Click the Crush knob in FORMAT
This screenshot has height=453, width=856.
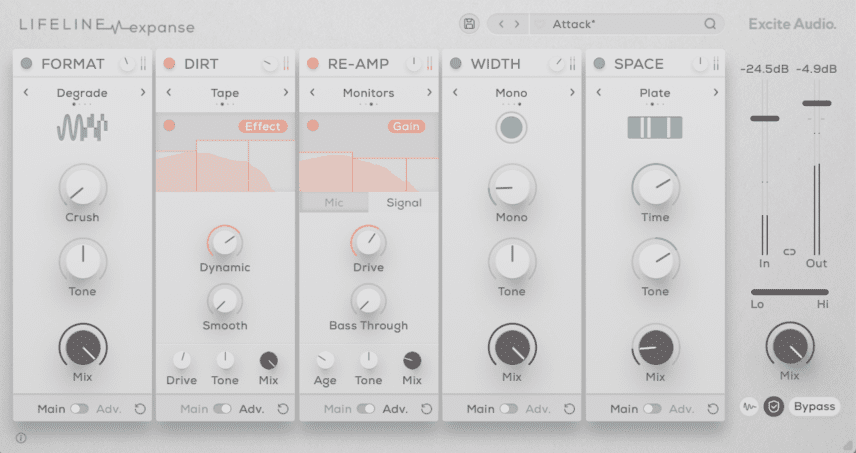click(x=82, y=187)
